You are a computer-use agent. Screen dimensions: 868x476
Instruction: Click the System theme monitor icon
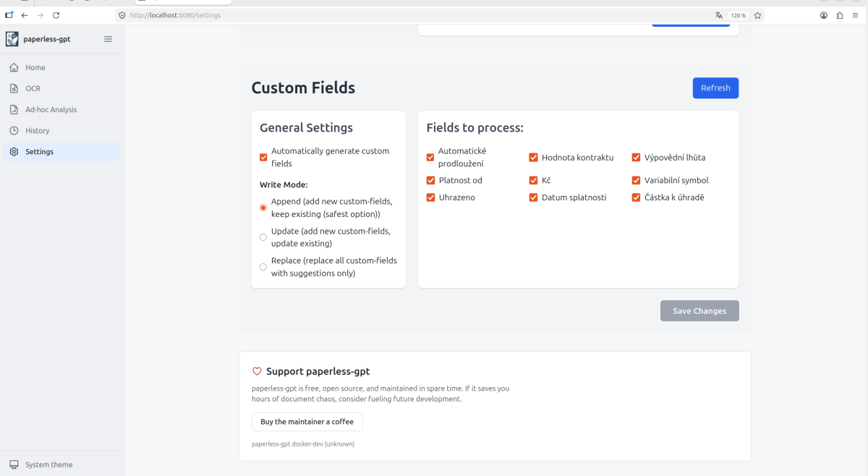[x=14, y=464]
